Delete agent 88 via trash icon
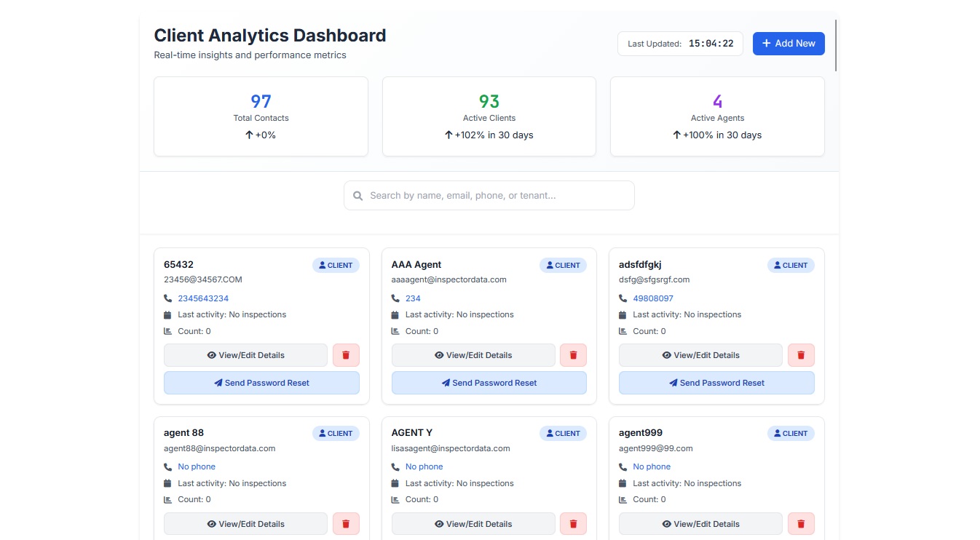Screen dimensions: 980x540 click(346, 523)
